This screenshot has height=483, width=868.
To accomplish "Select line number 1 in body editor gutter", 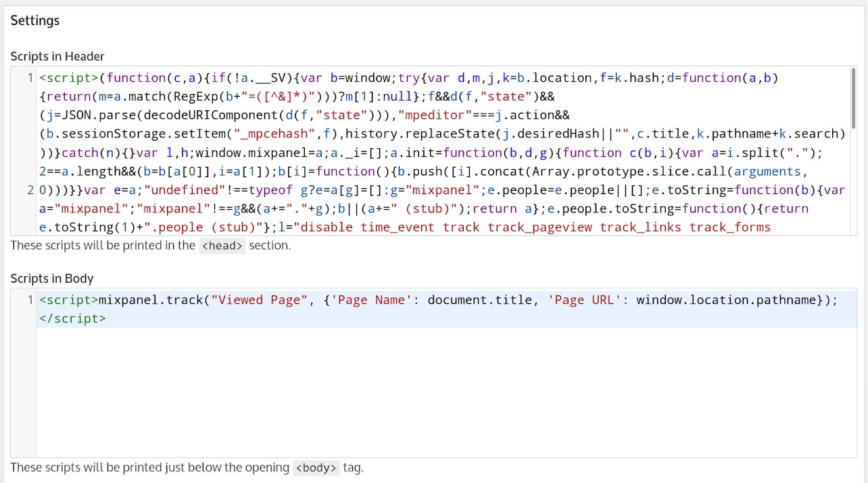I will click(x=30, y=300).
